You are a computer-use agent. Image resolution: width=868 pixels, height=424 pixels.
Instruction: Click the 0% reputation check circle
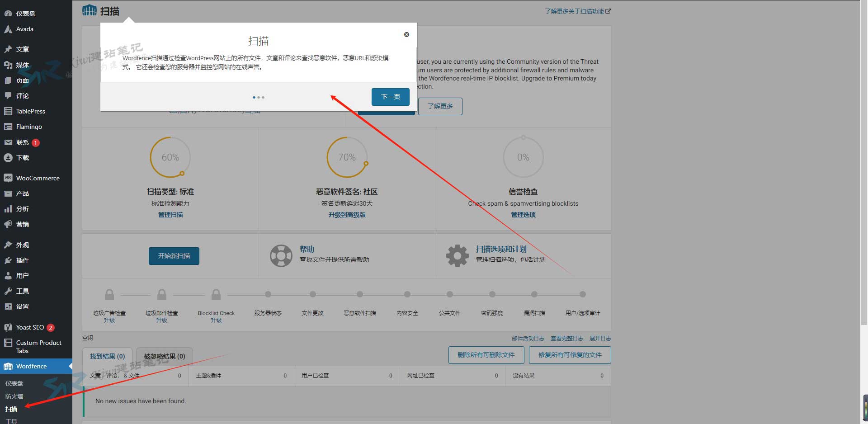pyautogui.click(x=523, y=157)
